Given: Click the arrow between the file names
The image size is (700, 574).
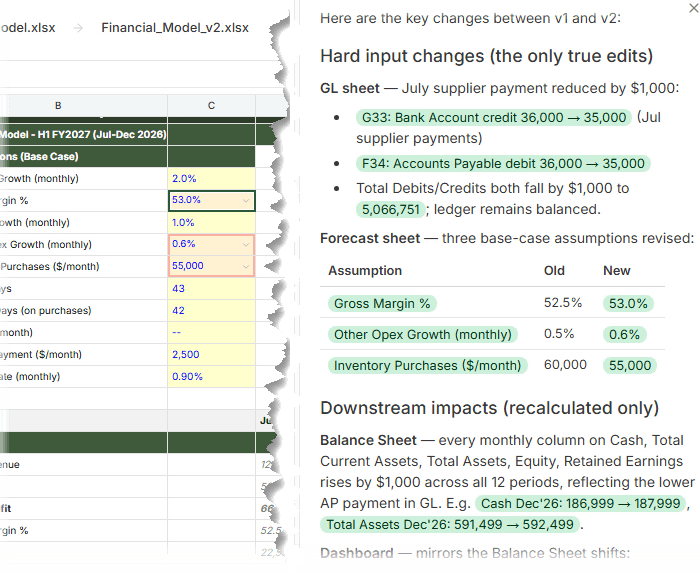Looking at the screenshot, I should [x=78, y=28].
